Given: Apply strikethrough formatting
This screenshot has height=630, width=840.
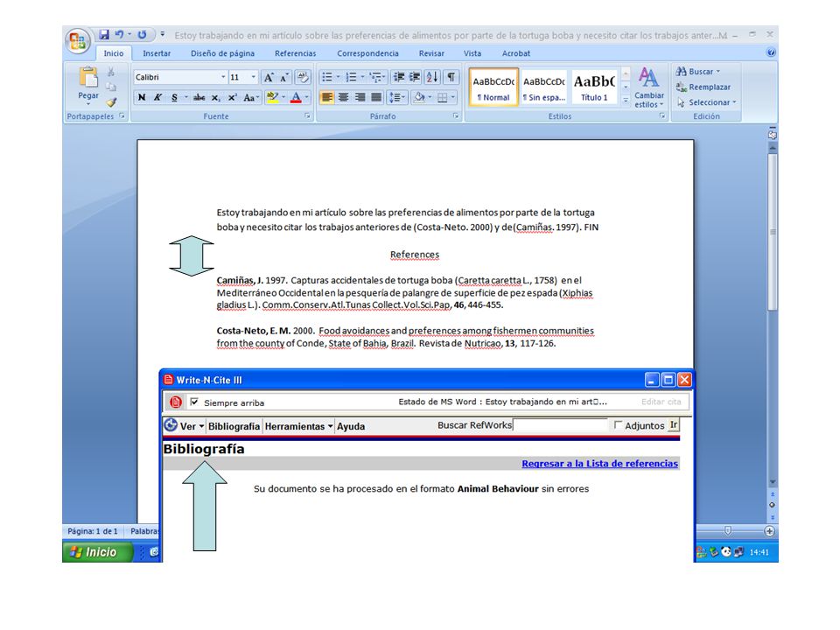Looking at the screenshot, I should pos(199,97).
